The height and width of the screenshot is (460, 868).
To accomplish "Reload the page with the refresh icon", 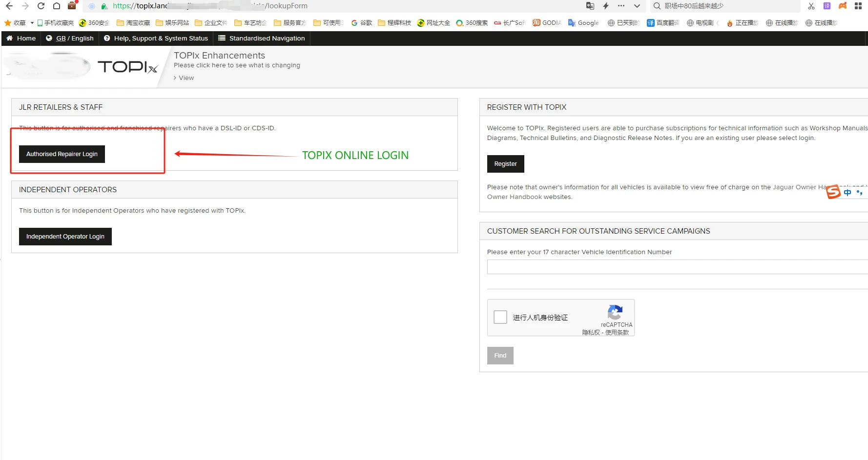I will pyautogui.click(x=41, y=6).
